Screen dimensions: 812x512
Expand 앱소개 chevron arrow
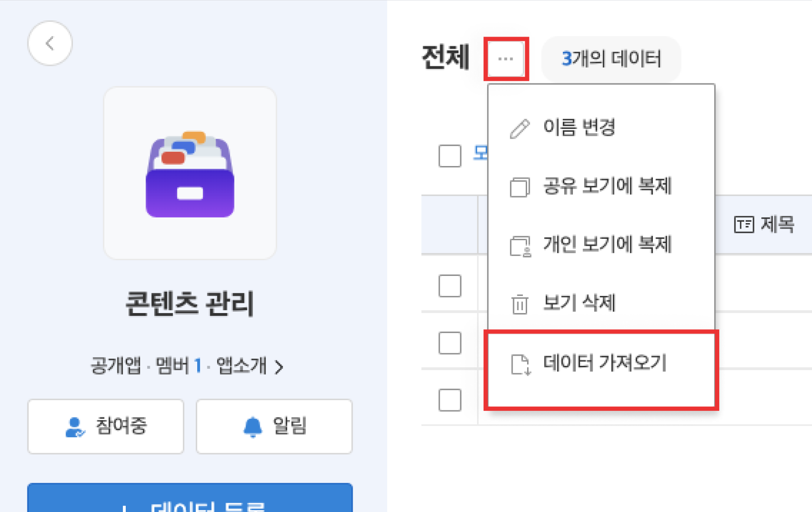[x=279, y=367]
